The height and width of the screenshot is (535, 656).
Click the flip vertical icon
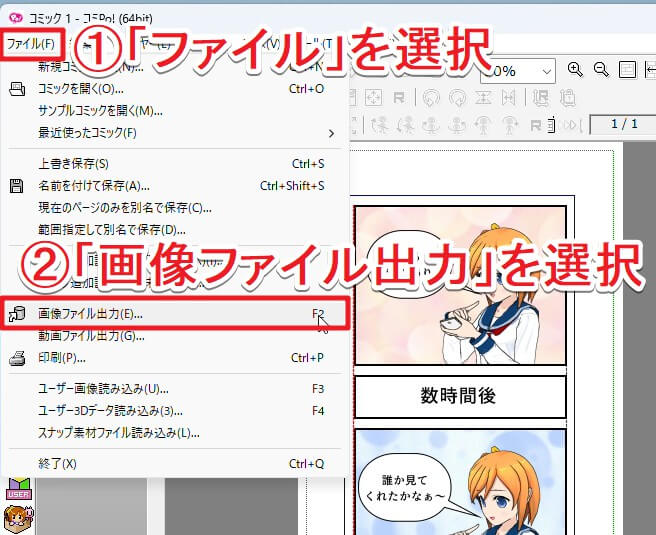[x=483, y=98]
